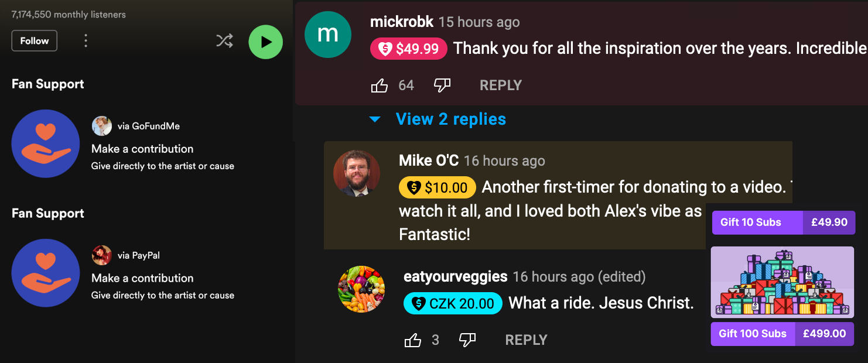Dislike mickrobk's comment with thumbs down
Screen dimensions: 868x363
coord(442,85)
